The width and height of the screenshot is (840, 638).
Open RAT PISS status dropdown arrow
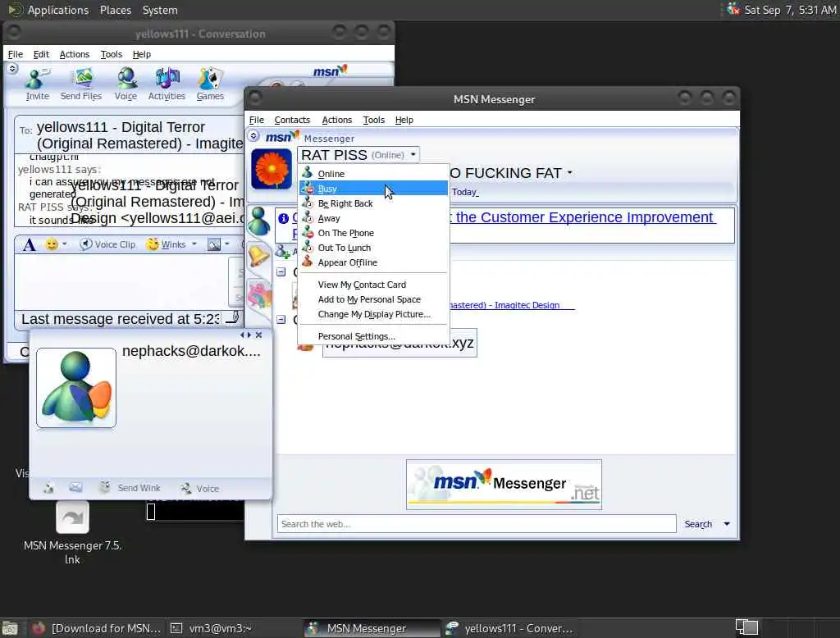click(x=413, y=154)
